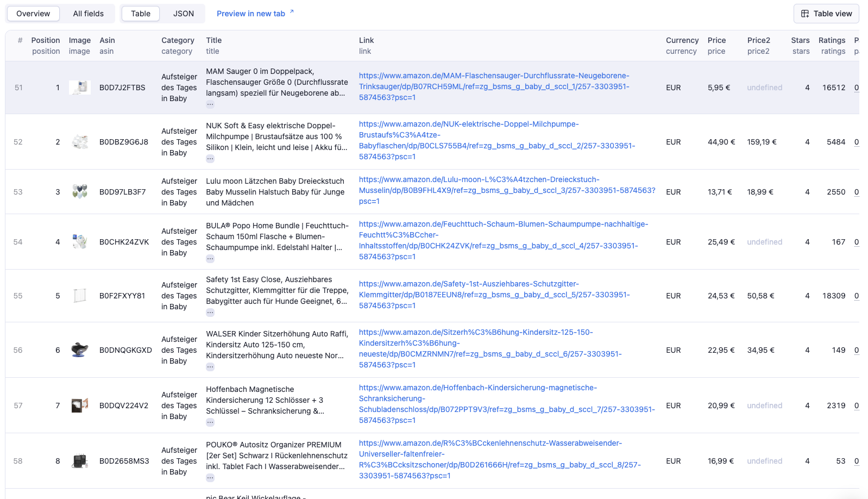Open the Hoffenbach Kindersicherung Amazon link

click(506, 404)
